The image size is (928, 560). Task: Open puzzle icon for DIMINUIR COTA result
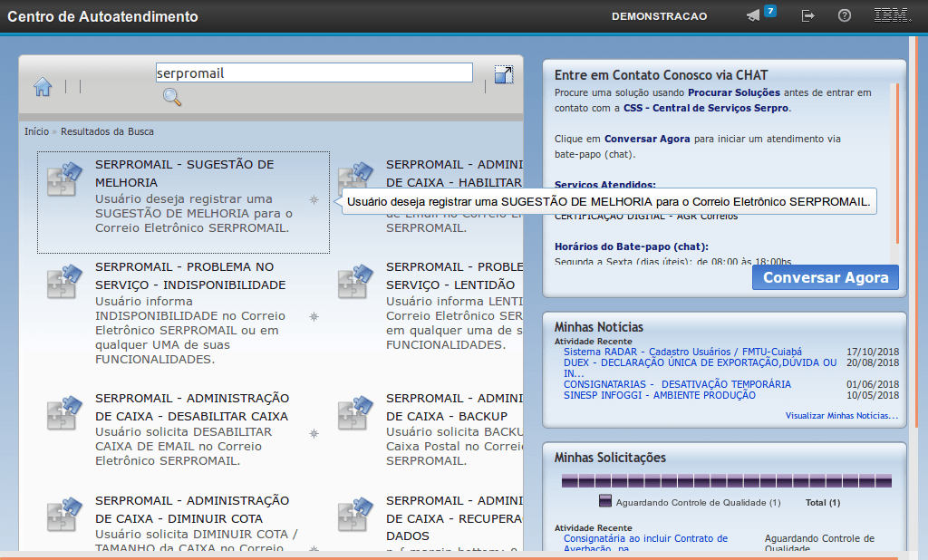(x=64, y=515)
